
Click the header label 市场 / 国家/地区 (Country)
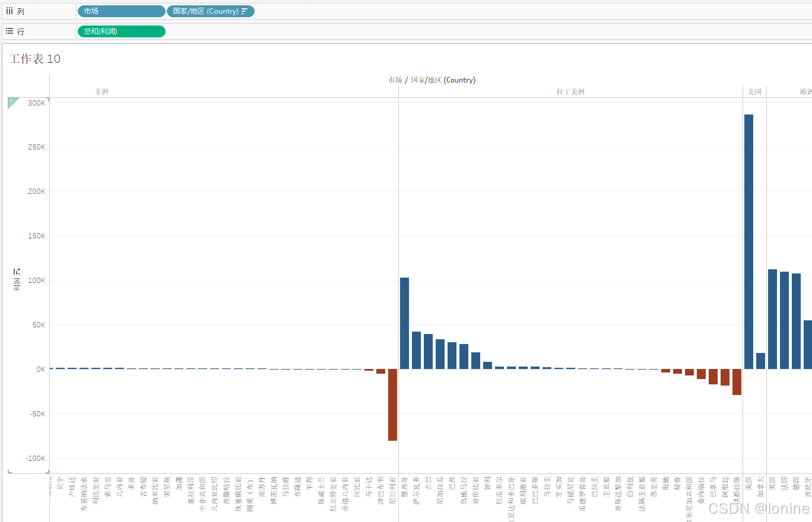(x=432, y=80)
